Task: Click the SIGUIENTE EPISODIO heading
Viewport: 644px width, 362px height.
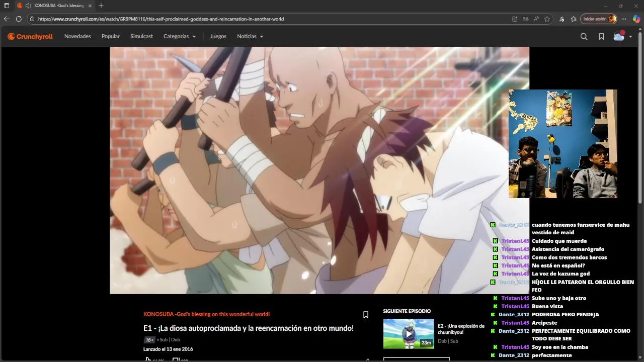Action: 407,311
